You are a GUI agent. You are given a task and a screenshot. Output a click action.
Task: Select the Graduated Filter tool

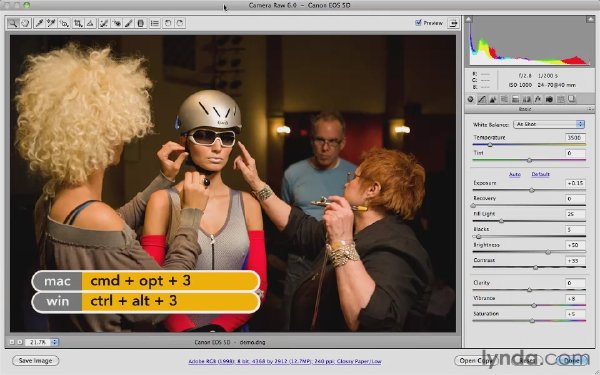click(141, 23)
